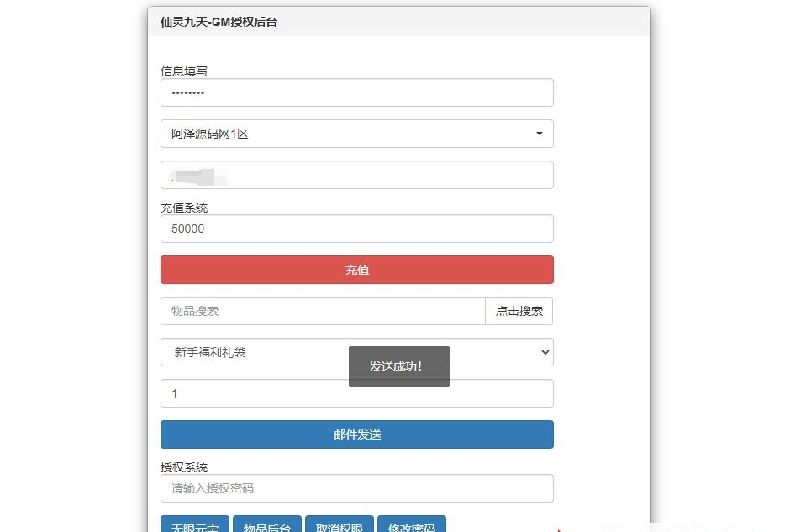Viewport: 811px width, 532px height.
Task: Open the 阿泽源码网1区 server dropdown
Action: [x=356, y=134]
